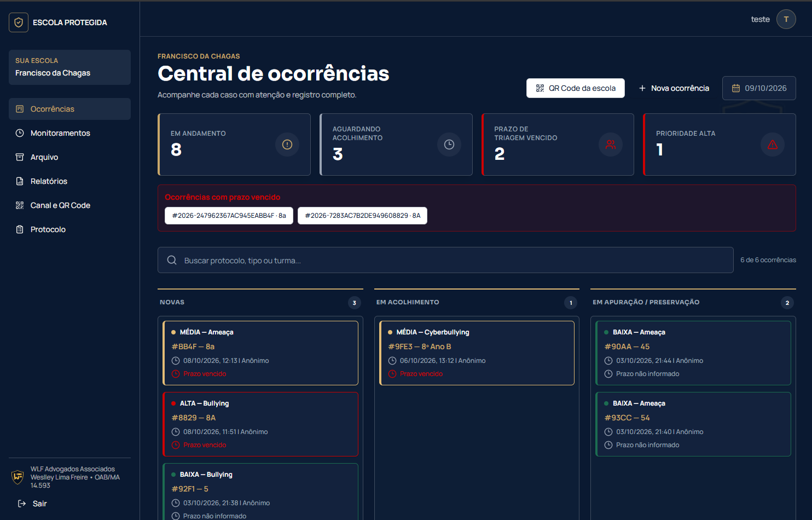Open the ALTA — Bullying card #8829

[260, 424]
